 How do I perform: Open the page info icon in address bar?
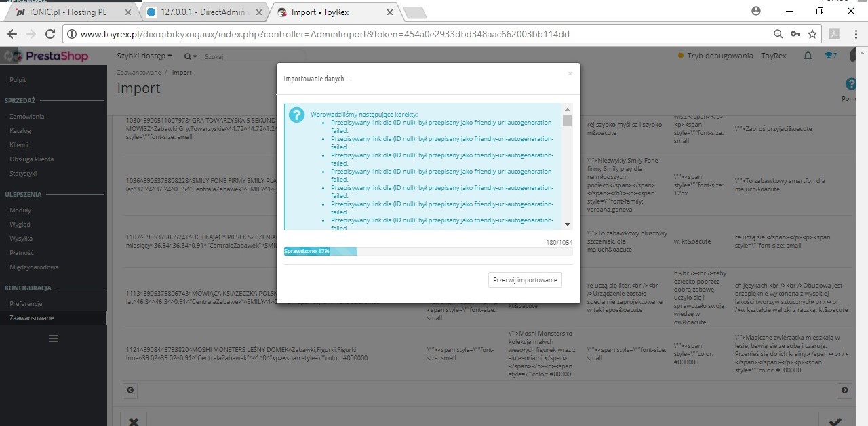[72, 34]
